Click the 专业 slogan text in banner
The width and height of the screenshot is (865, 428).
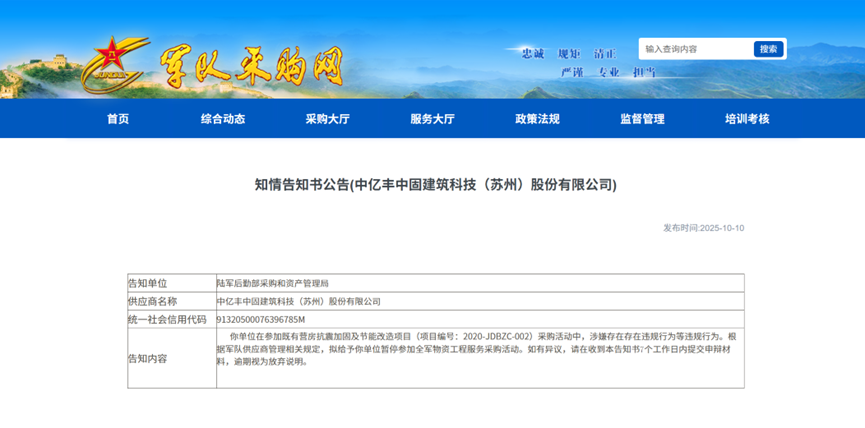tap(608, 73)
